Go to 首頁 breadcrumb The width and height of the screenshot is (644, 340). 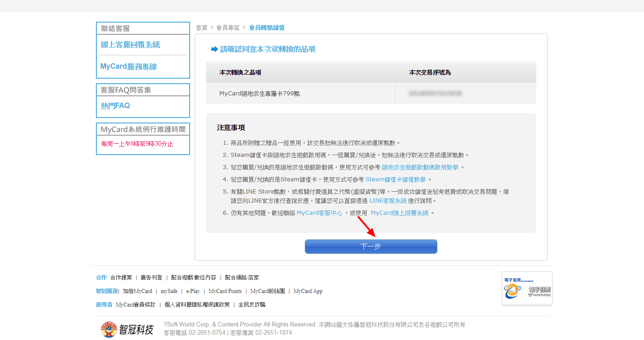[x=201, y=28]
